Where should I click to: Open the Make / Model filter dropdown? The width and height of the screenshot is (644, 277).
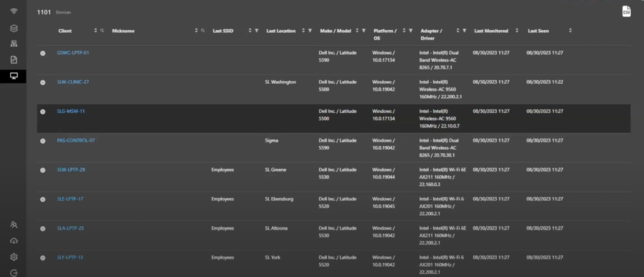(363, 31)
